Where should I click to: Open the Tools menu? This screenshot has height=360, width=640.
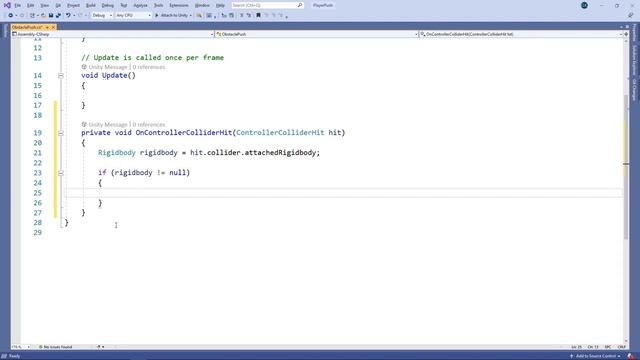158,5
